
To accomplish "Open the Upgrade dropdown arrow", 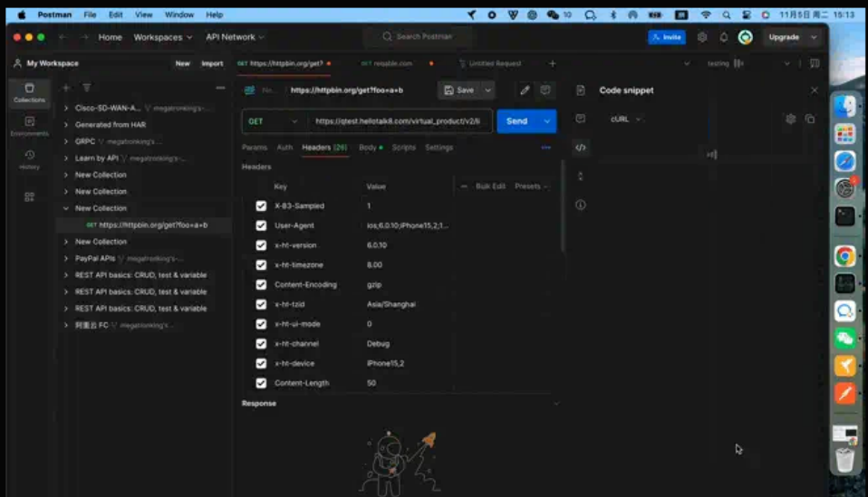I will (814, 37).
